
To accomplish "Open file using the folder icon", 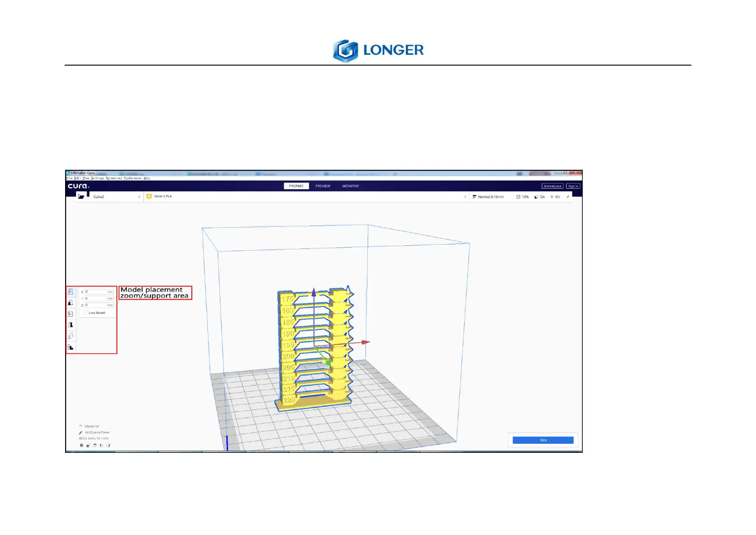I will click(x=81, y=197).
